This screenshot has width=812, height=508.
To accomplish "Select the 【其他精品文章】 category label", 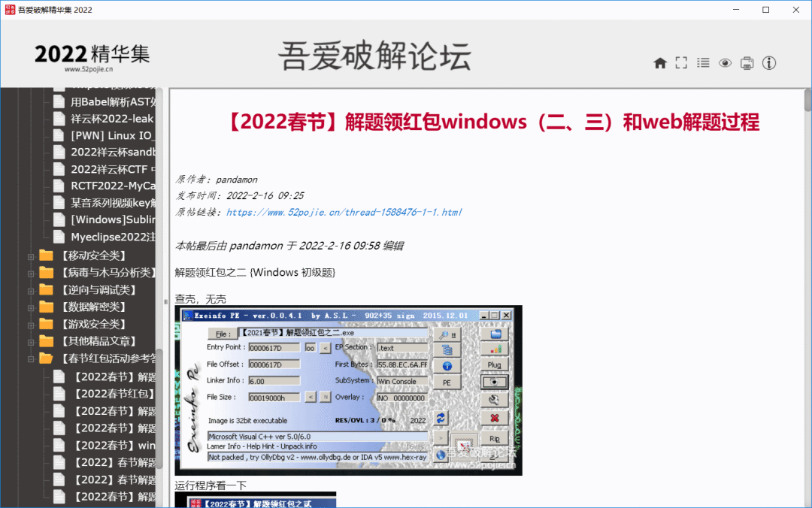I will (98, 341).
